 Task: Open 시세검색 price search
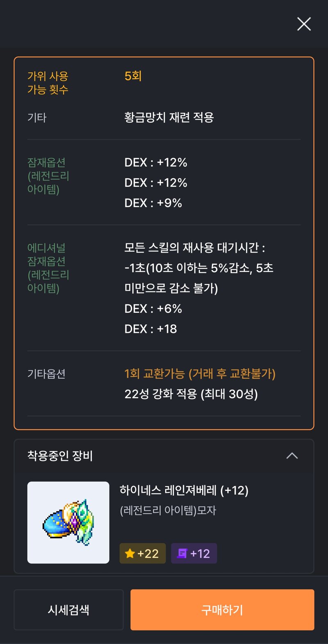68,610
